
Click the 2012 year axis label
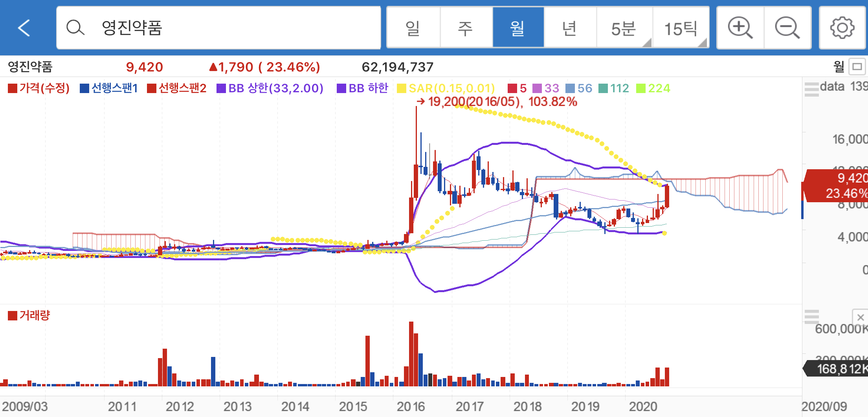coord(180,406)
